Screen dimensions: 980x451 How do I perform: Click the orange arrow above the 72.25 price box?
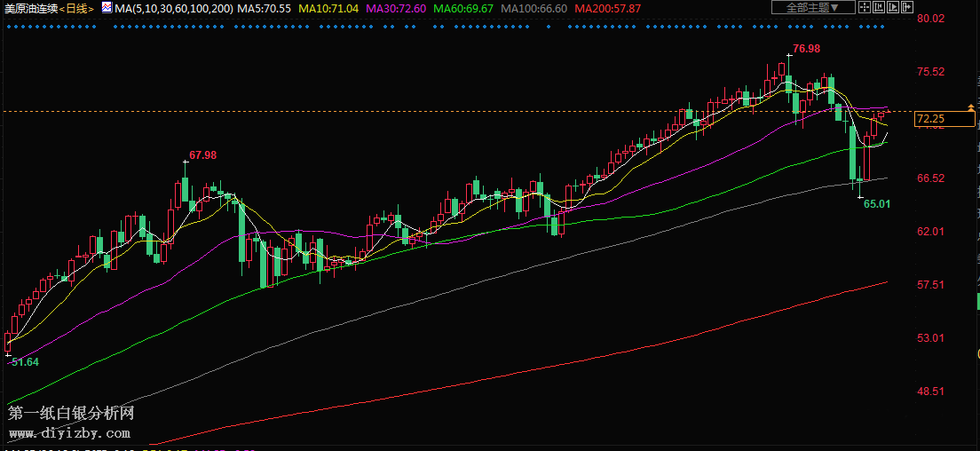pos(970,107)
